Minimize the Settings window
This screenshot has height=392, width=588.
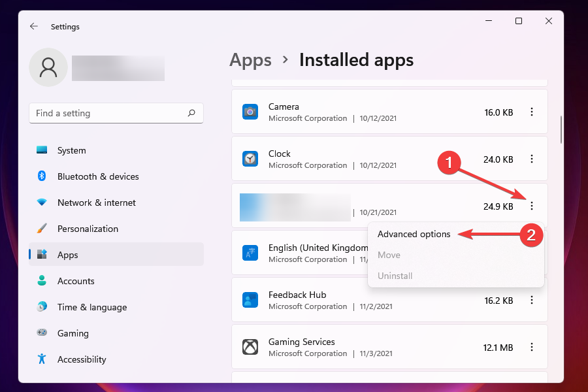coord(489,21)
